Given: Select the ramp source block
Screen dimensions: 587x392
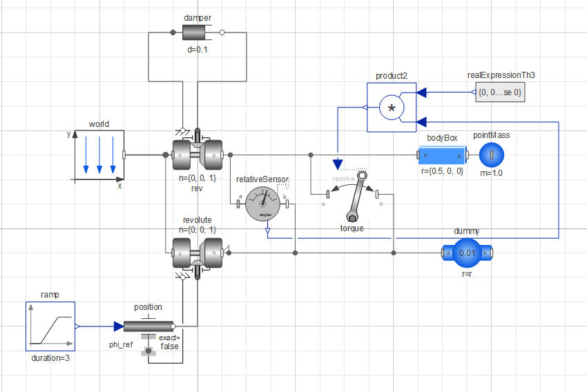Looking at the screenshot, I should pyautogui.click(x=50, y=326).
